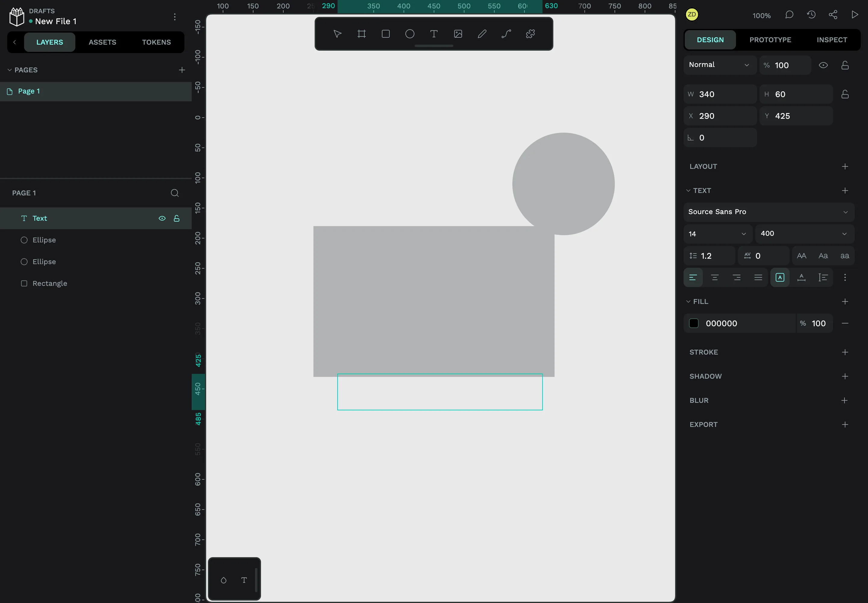The width and height of the screenshot is (868, 603).
Task: Toggle lock proportions for width and height
Action: [845, 94]
